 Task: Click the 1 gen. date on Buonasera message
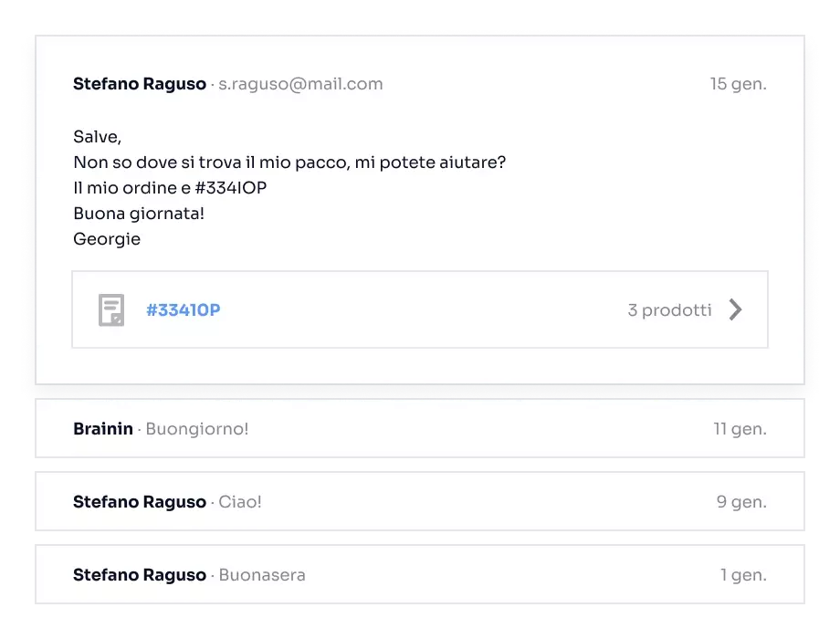(x=743, y=575)
